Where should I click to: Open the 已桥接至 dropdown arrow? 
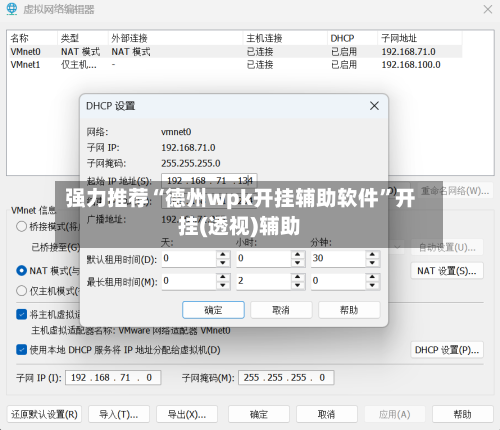click(x=397, y=247)
